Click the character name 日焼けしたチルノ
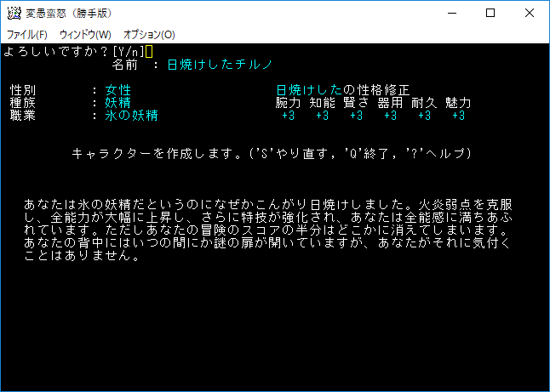550x392 pixels. 219,65
